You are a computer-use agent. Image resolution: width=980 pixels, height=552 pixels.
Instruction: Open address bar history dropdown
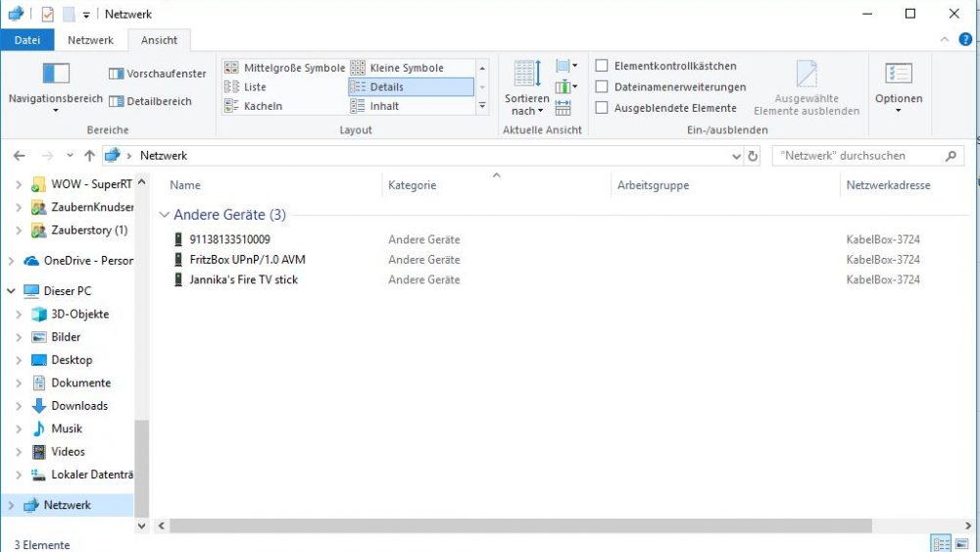click(736, 156)
